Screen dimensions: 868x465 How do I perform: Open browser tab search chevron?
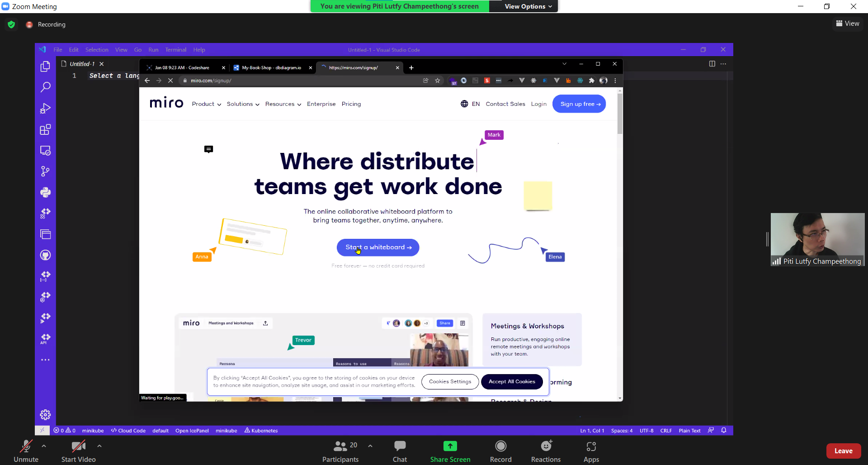tap(564, 64)
